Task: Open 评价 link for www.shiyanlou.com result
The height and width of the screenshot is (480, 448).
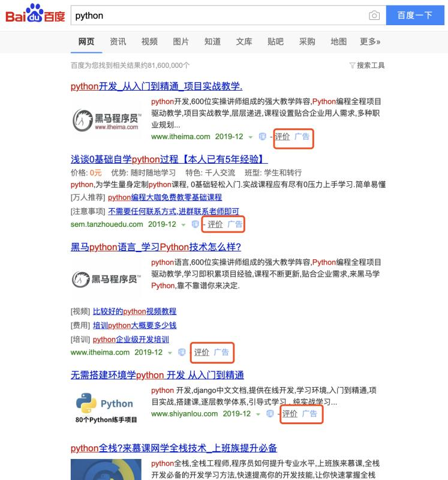Action: coord(290,414)
